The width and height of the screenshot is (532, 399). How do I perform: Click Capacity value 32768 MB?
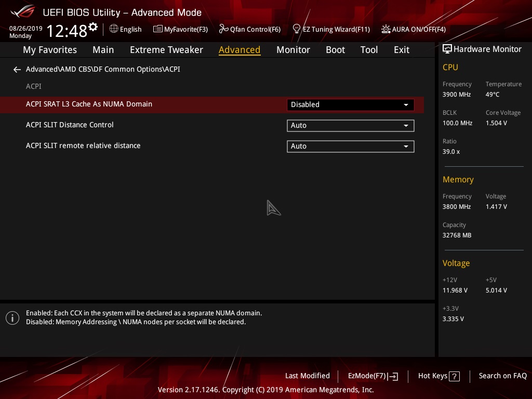tap(457, 235)
